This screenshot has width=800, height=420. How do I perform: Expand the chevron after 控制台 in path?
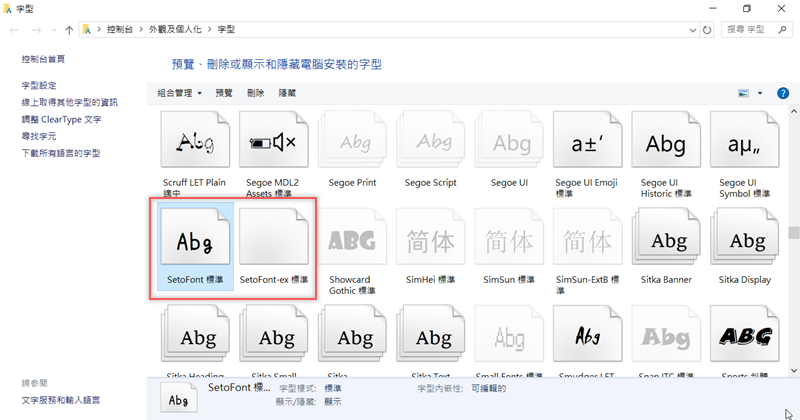point(141,30)
